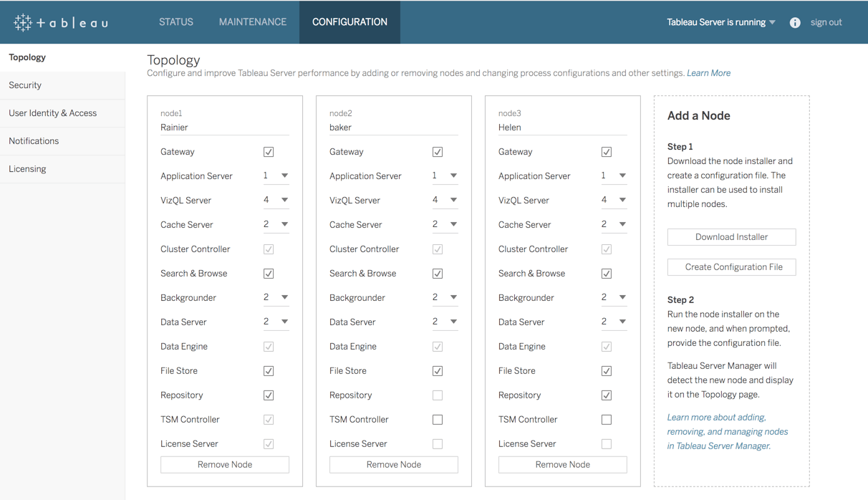This screenshot has width=868, height=500.
Task: Select the CONFIGURATION tab
Action: coord(349,22)
